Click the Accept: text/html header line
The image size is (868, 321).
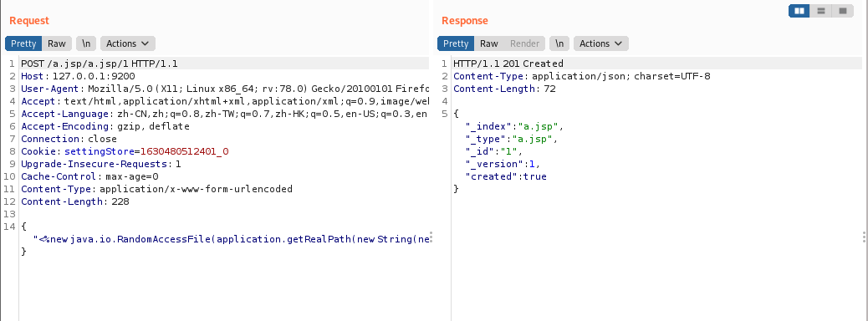(225, 101)
